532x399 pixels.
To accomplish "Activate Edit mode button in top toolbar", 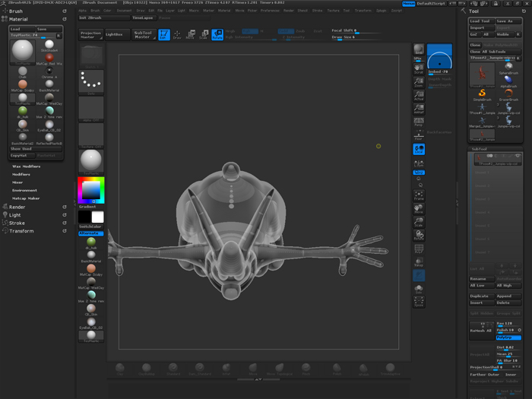I will [x=164, y=35].
